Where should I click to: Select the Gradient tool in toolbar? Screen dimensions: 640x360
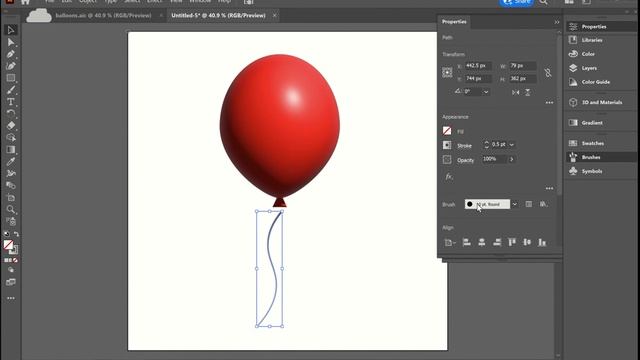coord(11,149)
